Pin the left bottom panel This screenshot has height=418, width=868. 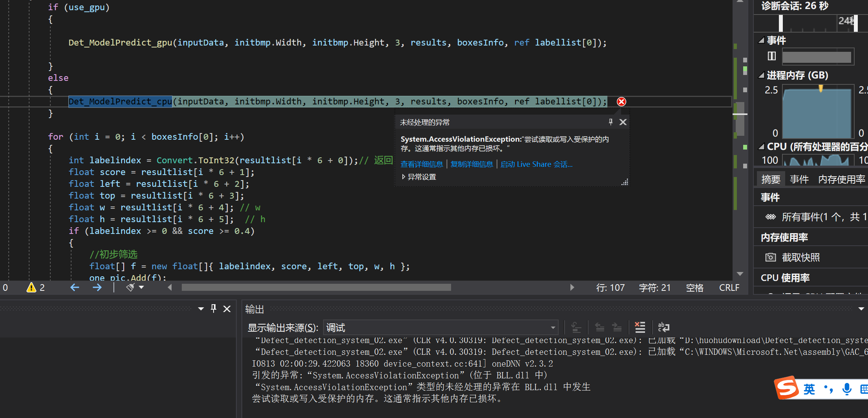pyautogui.click(x=214, y=309)
